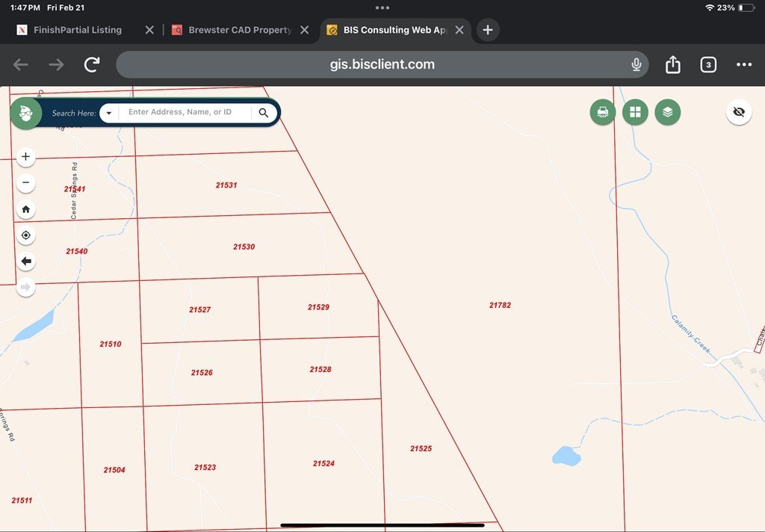Screen dimensions: 765x532
Task: Open a new browser tab
Action: 488,30
